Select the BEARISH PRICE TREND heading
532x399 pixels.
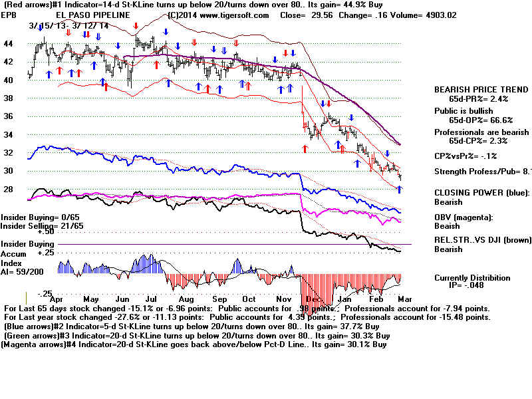[481, 90]
